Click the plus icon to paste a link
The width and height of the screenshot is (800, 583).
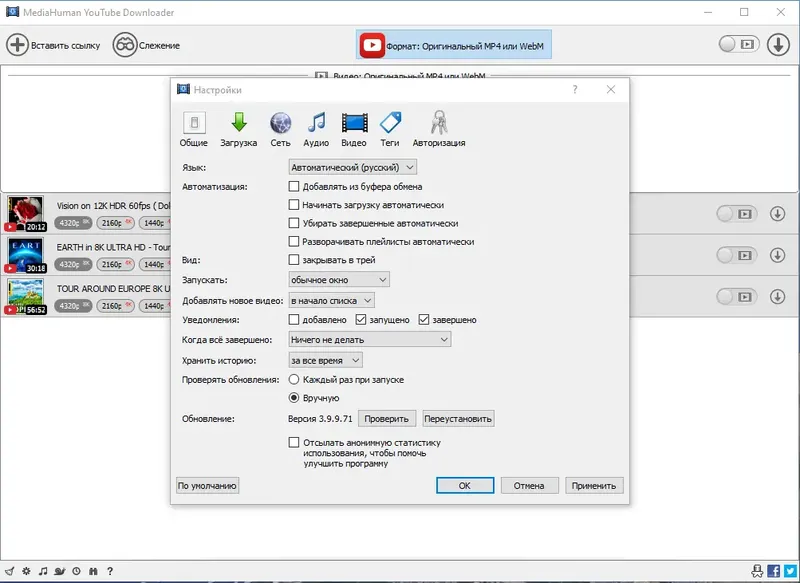click(17, 45)
